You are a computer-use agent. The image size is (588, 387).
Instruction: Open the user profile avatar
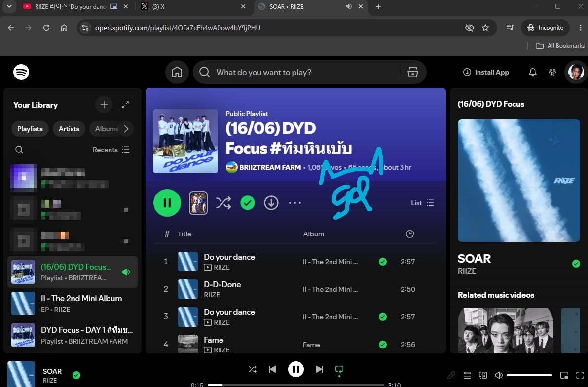click(576, 72)
